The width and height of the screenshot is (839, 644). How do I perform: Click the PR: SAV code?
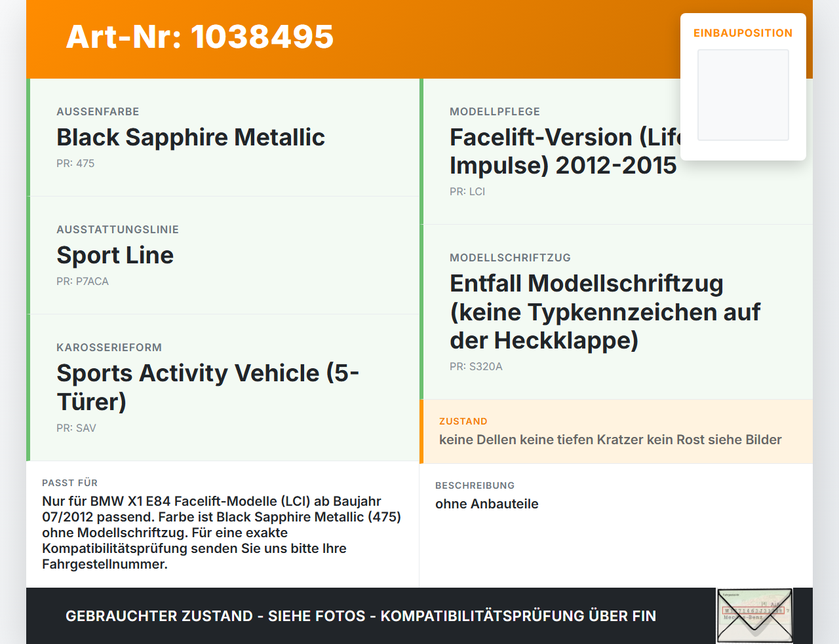pos(76,428)
